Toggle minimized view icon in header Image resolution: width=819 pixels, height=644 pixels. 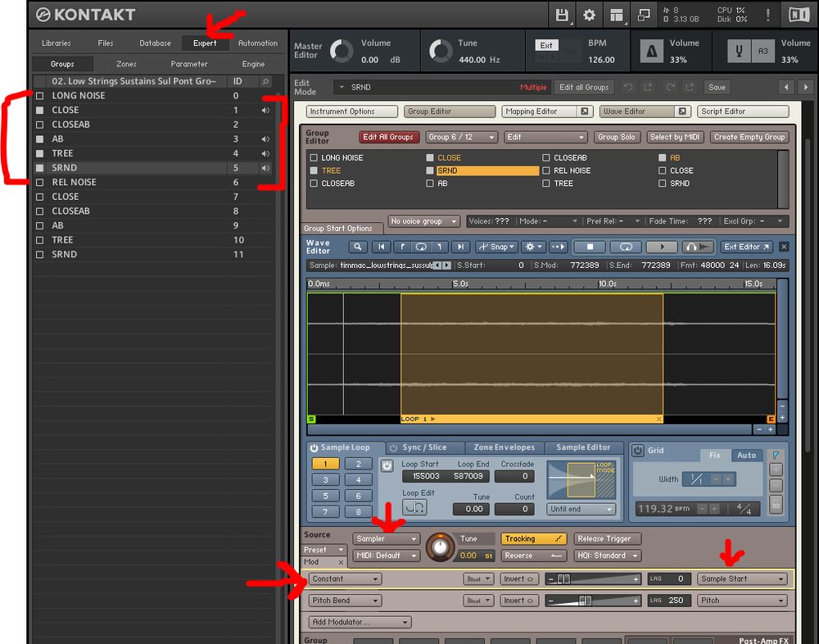[x=644, y=16]
